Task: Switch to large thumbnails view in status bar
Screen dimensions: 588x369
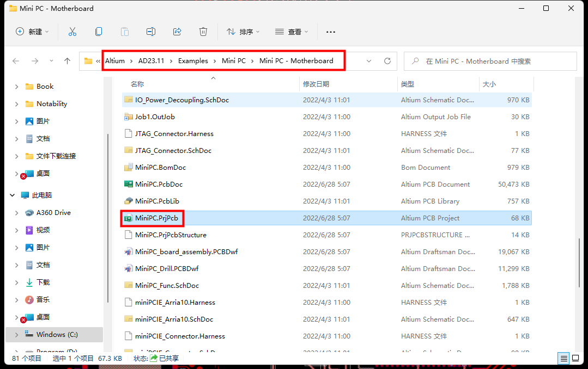Action: [x=575, y=358]
